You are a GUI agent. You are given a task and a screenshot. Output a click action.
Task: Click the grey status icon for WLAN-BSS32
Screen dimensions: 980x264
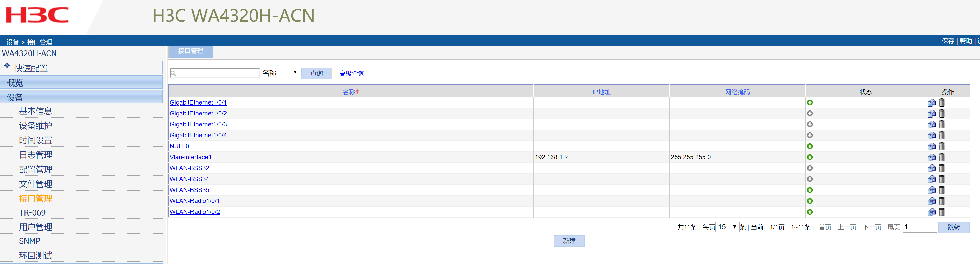[810, 168]
